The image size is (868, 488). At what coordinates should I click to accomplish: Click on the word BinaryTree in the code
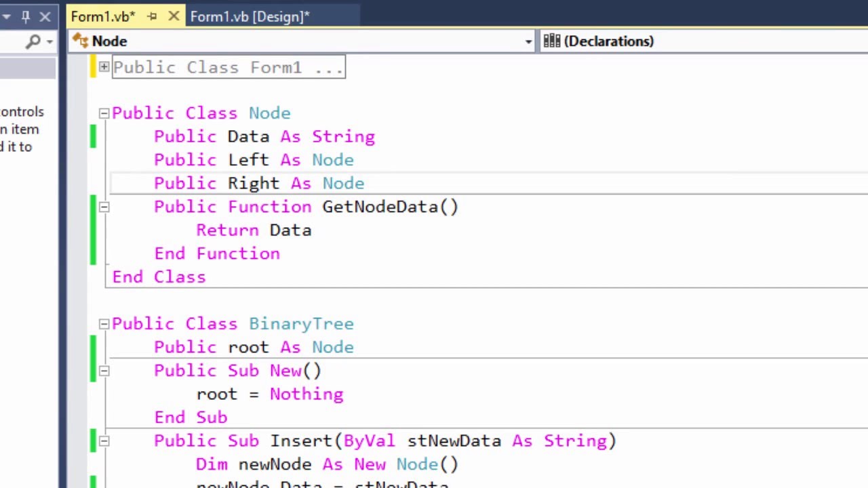click(x=301, y=323)
